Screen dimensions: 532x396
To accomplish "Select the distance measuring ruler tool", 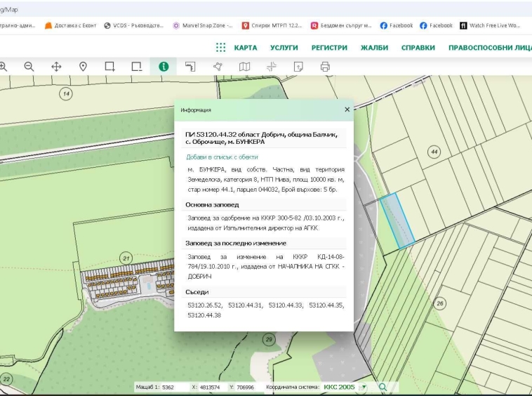I will pos(190,67).
